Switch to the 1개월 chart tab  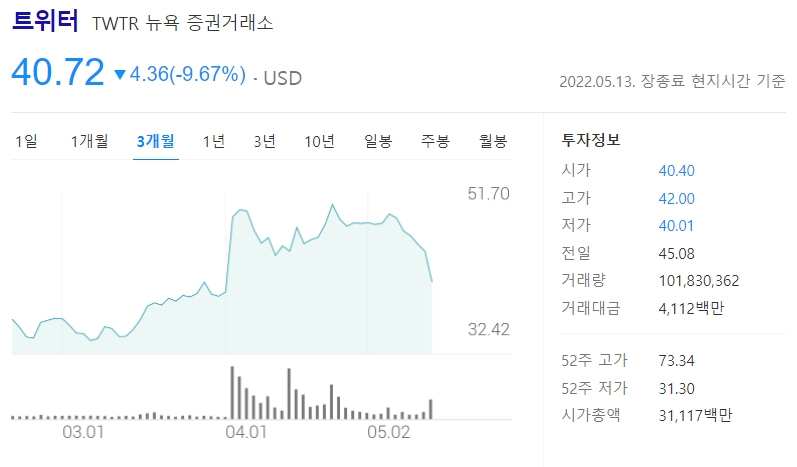(x=89, y=141)
